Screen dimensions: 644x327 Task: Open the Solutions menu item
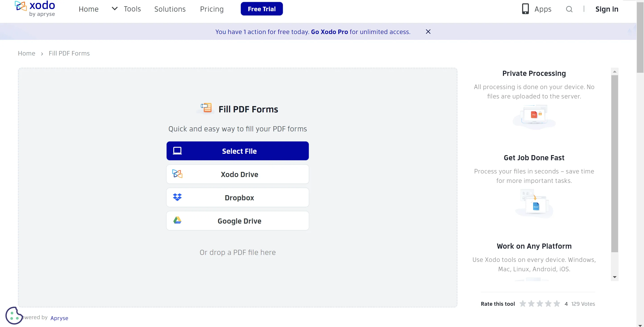point(170,9)
